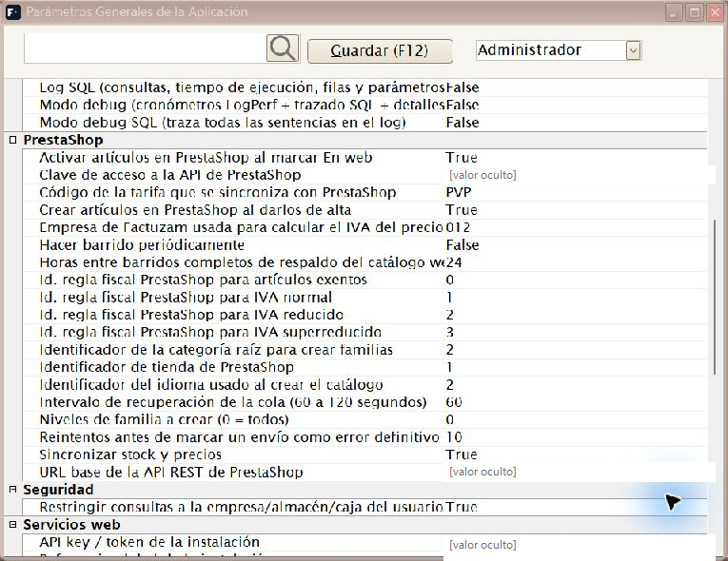This screenshot has height=561, width=728.
Task: Select 'Modo debug SQL (traza todas' row
Action: pyautogui.click(x=364, y=123)
